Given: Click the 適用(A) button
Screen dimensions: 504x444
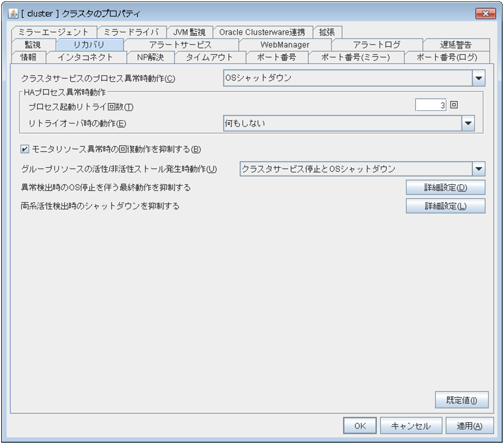Looking at the screenshot, I should [x=470, y=426].
